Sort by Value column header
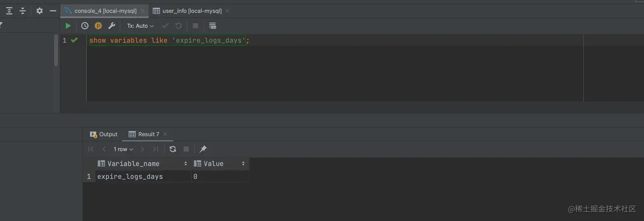 (220, 164)
